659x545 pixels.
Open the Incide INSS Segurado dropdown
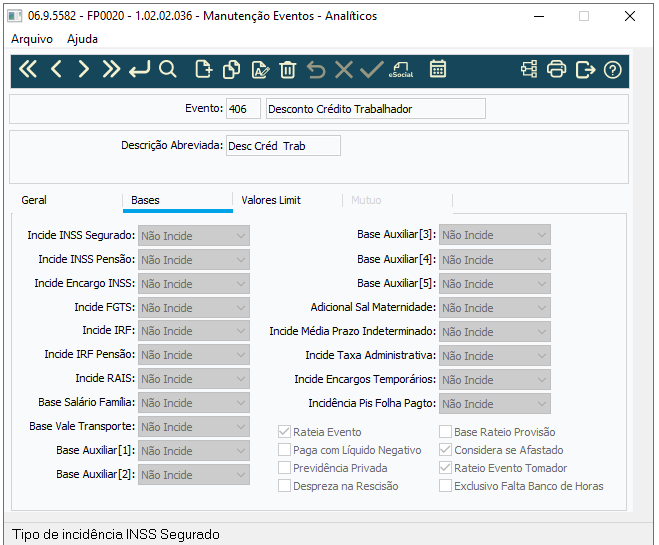point(194,236)
